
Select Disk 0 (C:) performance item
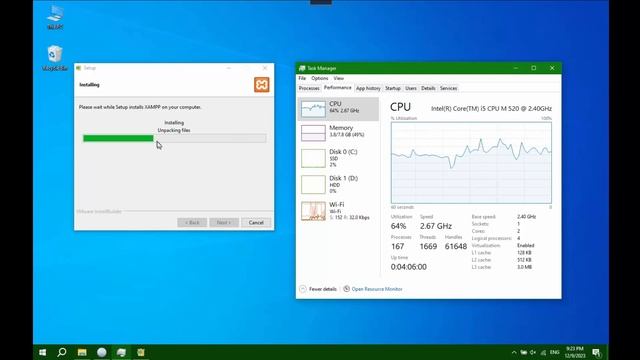click(338, 158)
